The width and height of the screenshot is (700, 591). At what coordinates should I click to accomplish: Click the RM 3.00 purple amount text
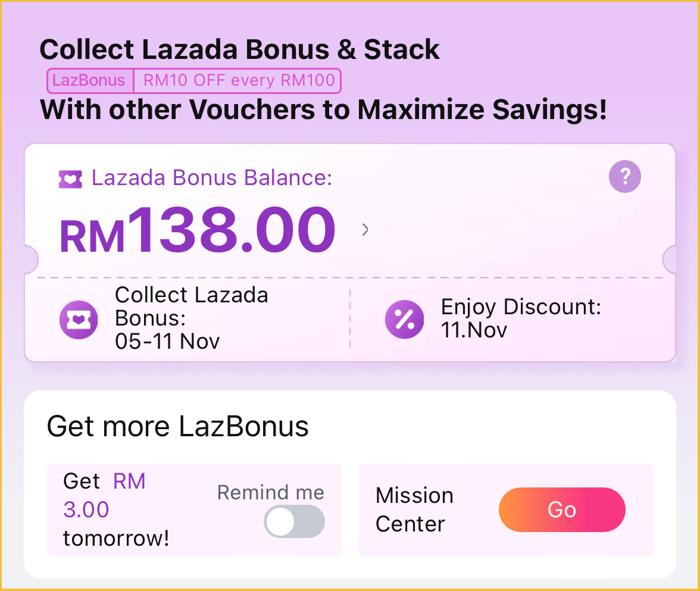(x=104, y=495)
